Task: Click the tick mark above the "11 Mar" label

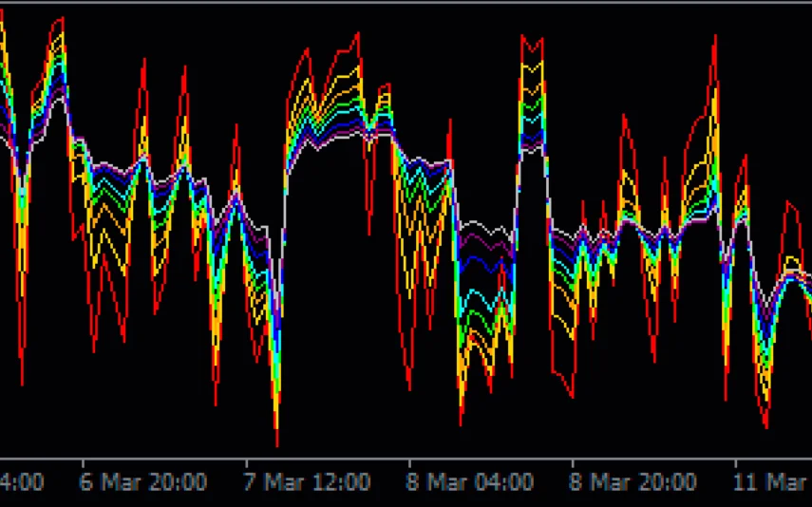Action: click(735, 461)
